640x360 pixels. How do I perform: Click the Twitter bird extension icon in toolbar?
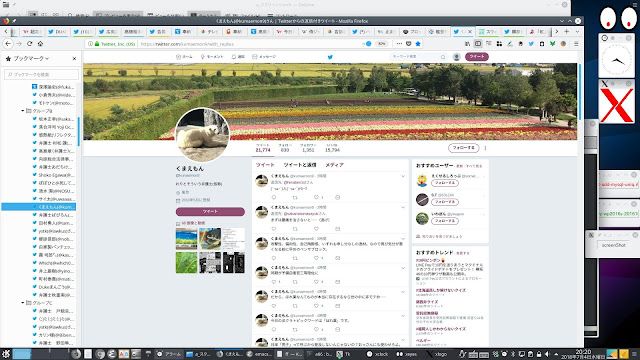point(531,44)
